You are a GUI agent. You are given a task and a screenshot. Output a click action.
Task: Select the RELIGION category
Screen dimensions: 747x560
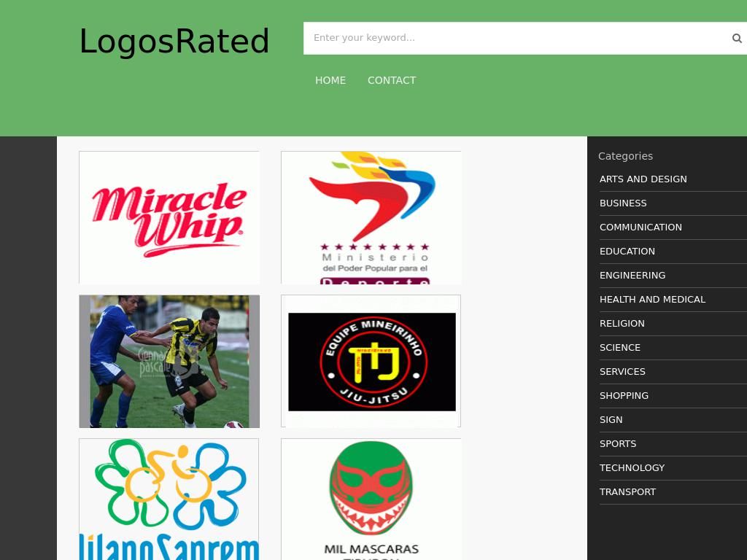(x=622, y=323)
